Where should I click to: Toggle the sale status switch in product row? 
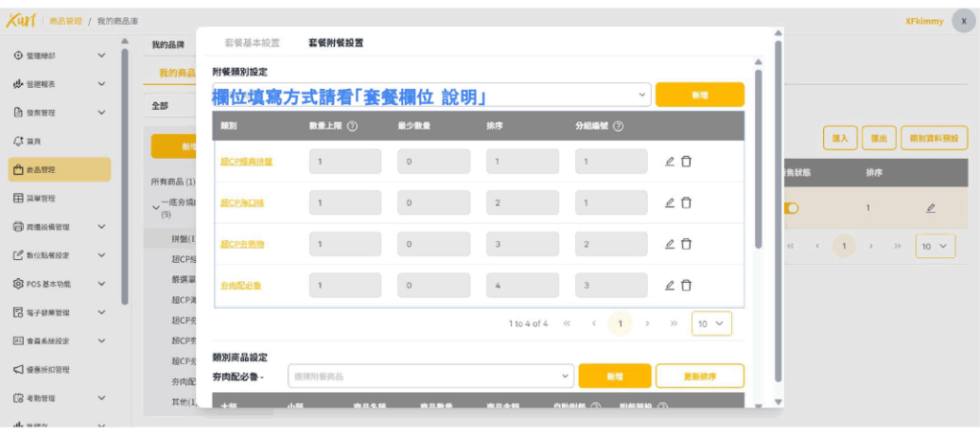pyautogui.click(x=791, y=207)
